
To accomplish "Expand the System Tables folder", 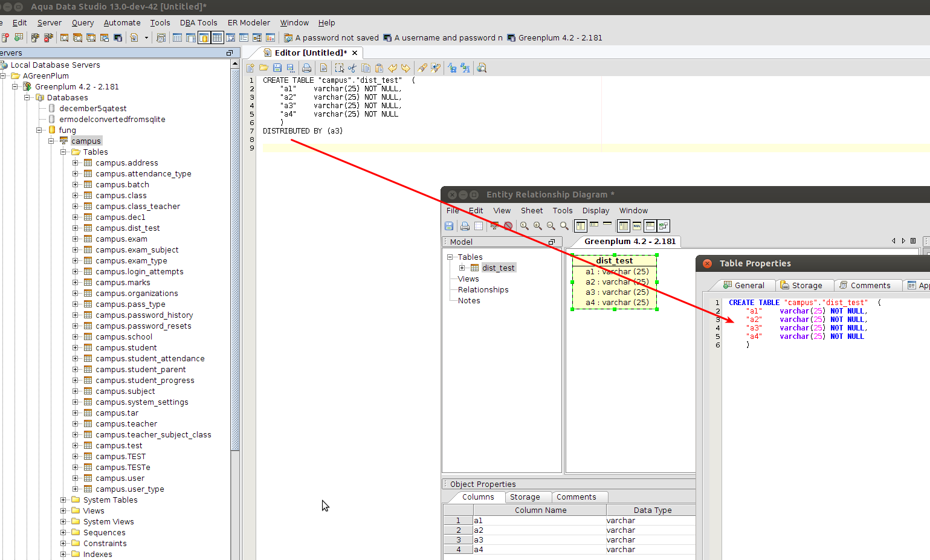I will tap(63, 500).
